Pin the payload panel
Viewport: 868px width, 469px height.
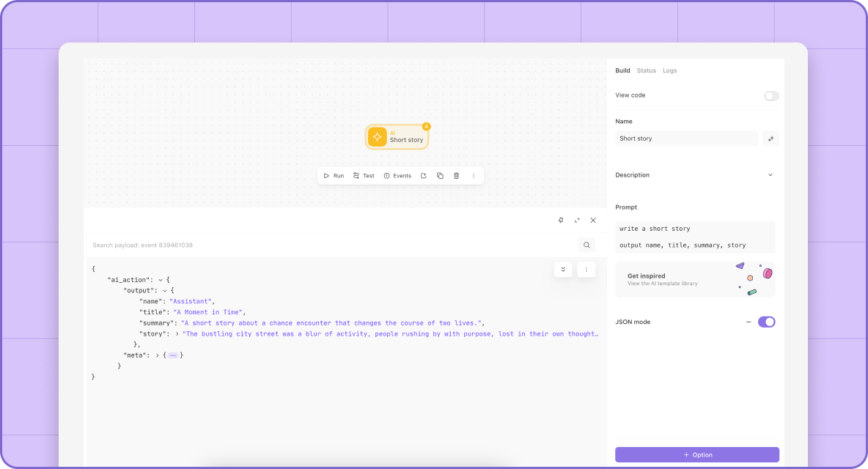click(561, 220)
